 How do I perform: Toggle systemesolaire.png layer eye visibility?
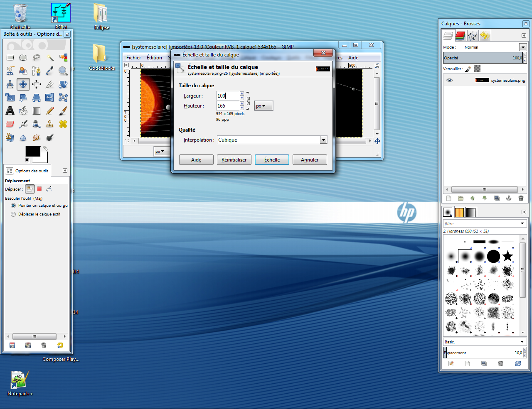pyautogui.click(x=450, y=80)
